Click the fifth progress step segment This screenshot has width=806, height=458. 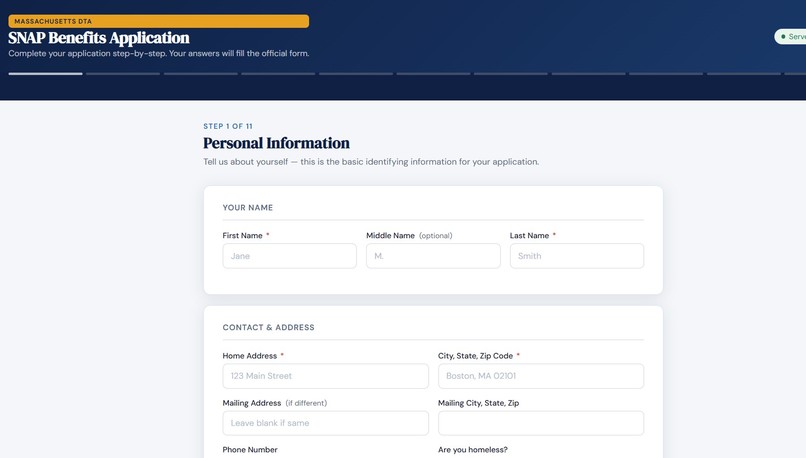coord(356,74)
